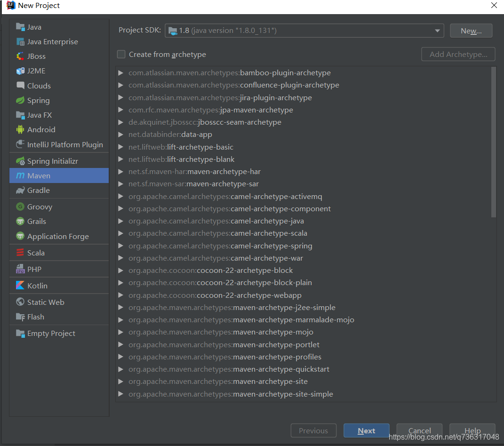Click the Next button
The image size is (504, 446).
coord(367,430)
